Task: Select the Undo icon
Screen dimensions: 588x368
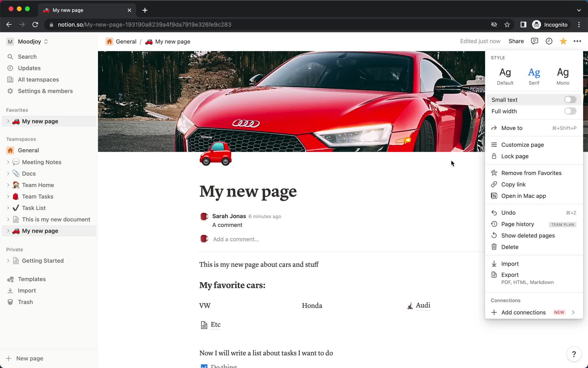Action: point(494,213)
